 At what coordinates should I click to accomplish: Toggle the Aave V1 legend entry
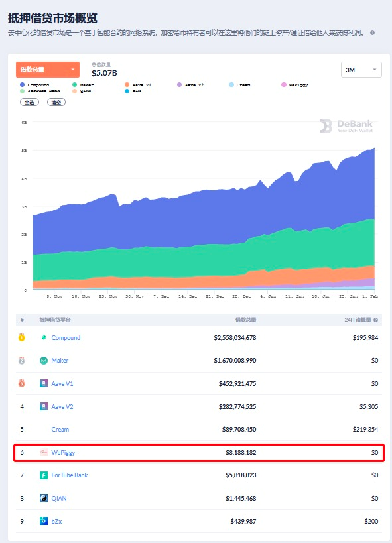tap(138, 85)
